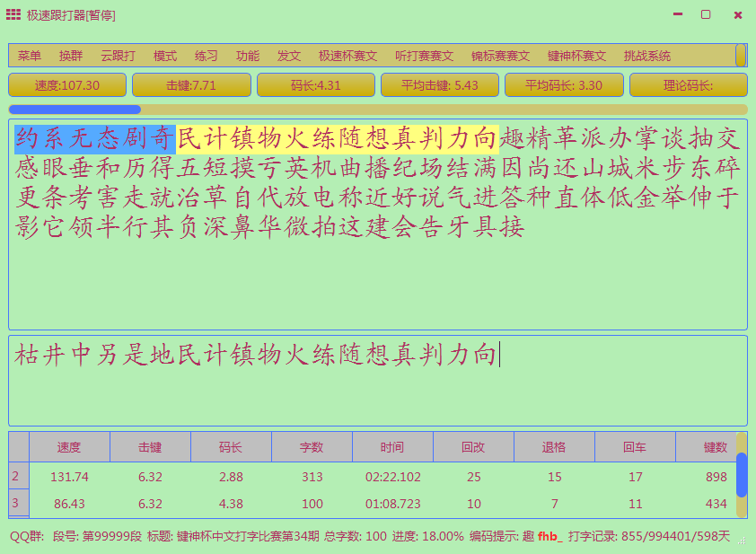Open the 功能 menu
The image size is (756, 554).
pyautogui.click(x=247, y=56)
